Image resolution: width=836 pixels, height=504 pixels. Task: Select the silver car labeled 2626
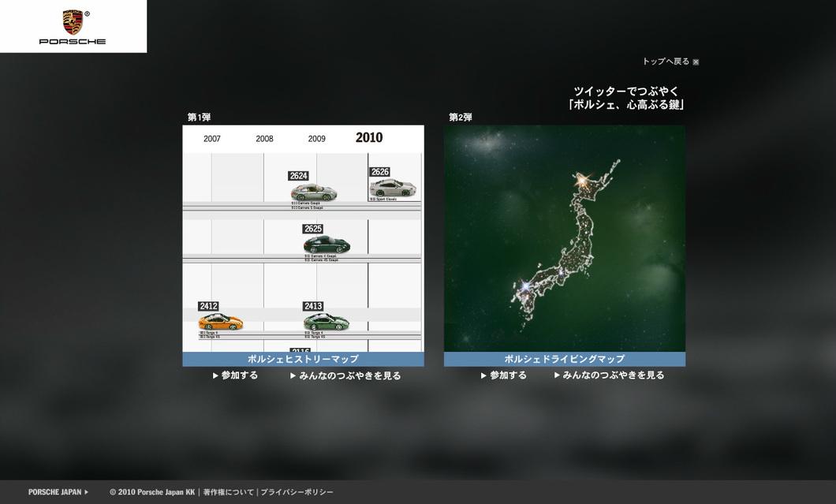[392, 188]
